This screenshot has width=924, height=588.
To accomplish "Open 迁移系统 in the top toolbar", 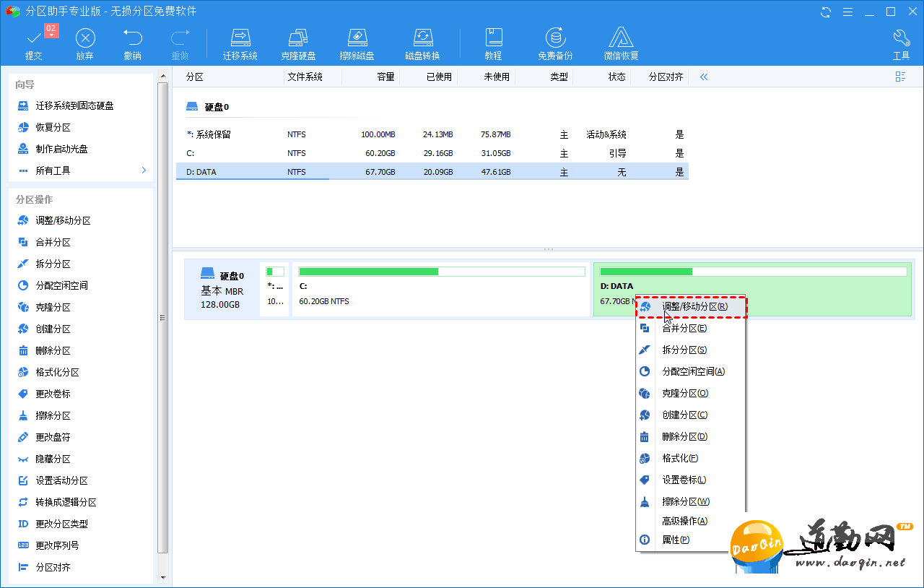I will point(240,45).
